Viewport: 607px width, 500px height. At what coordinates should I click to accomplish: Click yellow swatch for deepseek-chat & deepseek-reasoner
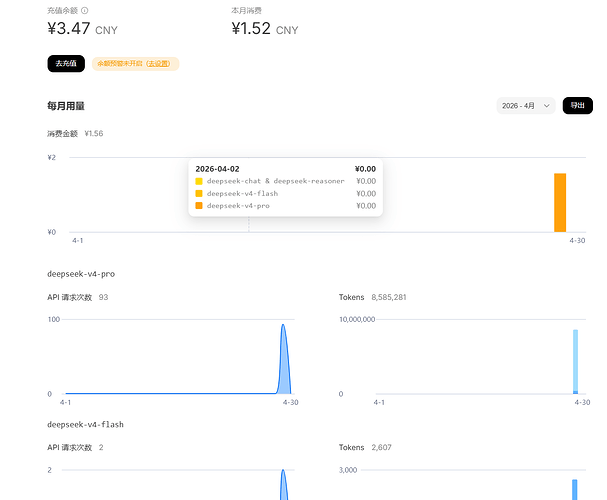(199, 181)
